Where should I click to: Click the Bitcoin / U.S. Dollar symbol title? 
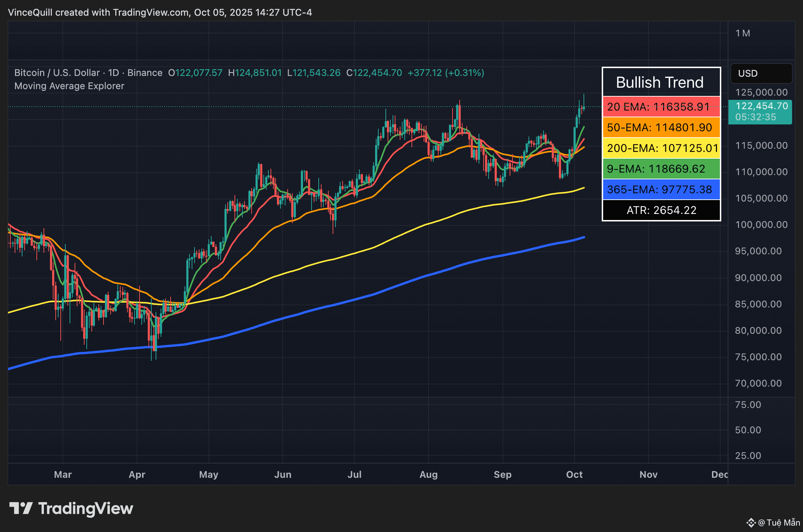pos(57,73)
